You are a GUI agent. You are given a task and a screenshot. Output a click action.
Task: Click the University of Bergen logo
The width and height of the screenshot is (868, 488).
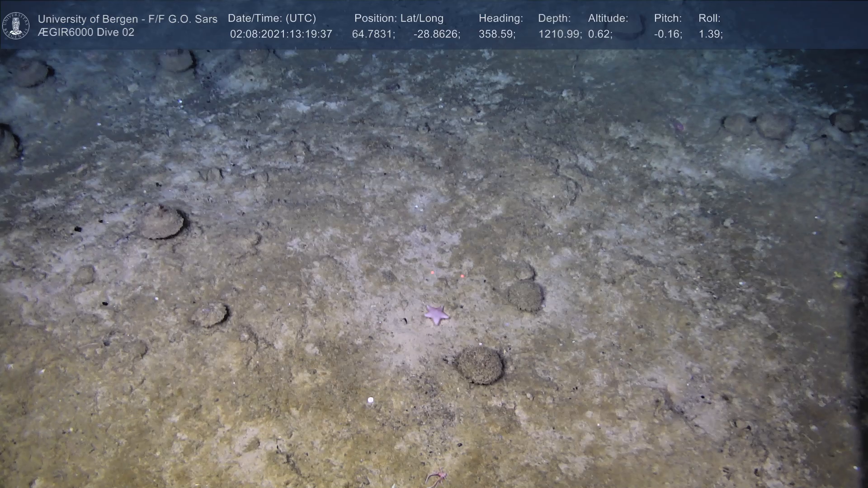click(16, 25)
